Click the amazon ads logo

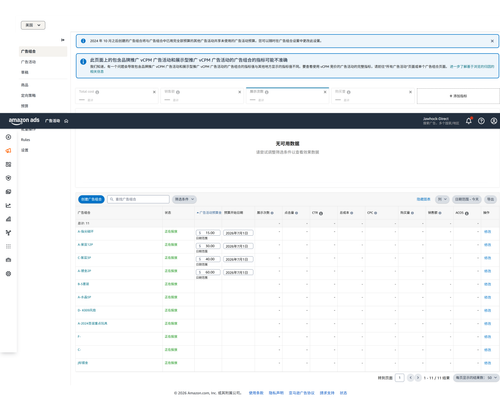pos(24,121)
